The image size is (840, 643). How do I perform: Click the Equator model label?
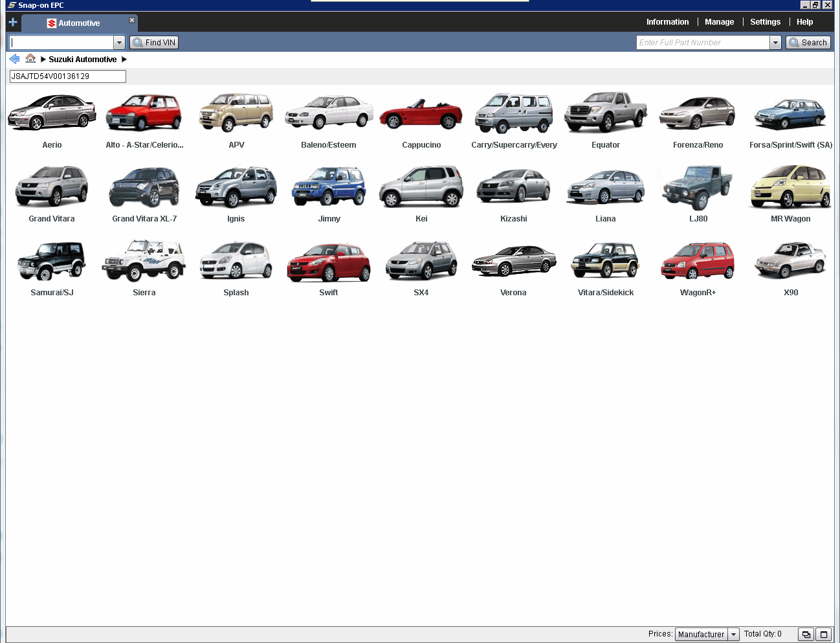tap(606, 145)
